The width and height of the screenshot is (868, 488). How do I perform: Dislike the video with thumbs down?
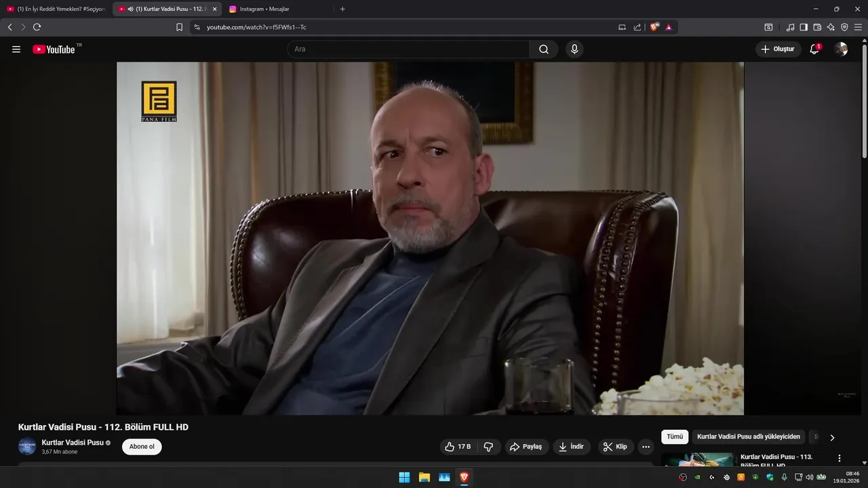489,447
